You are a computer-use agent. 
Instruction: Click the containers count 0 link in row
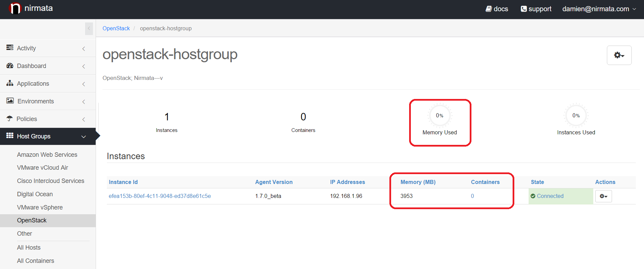pos(472,196)
